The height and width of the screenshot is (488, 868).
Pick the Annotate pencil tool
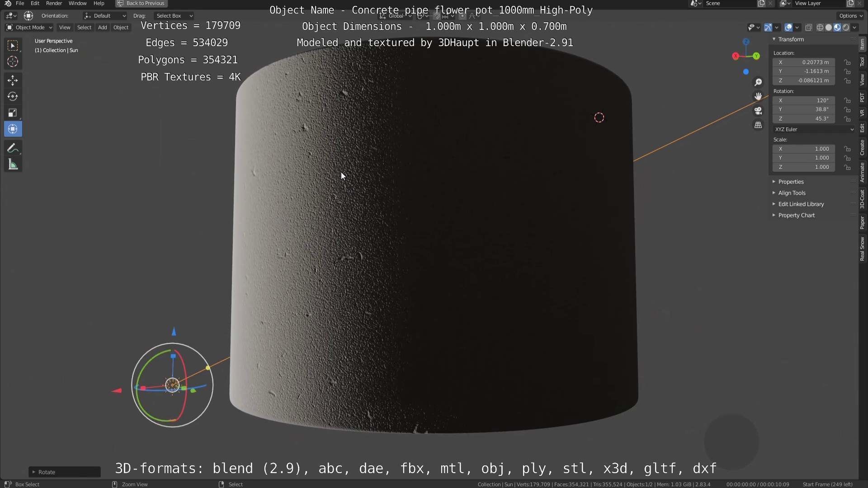click(x=13, y=148)
